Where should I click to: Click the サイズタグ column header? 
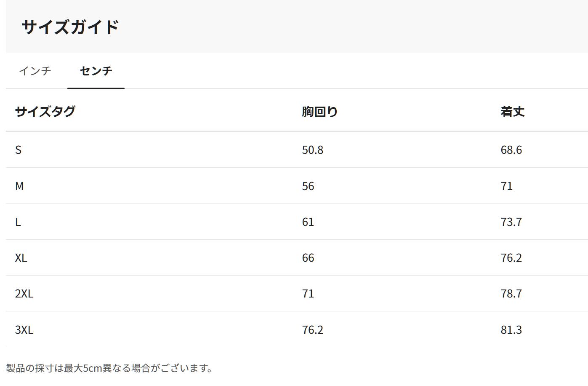tap(45, 112)
